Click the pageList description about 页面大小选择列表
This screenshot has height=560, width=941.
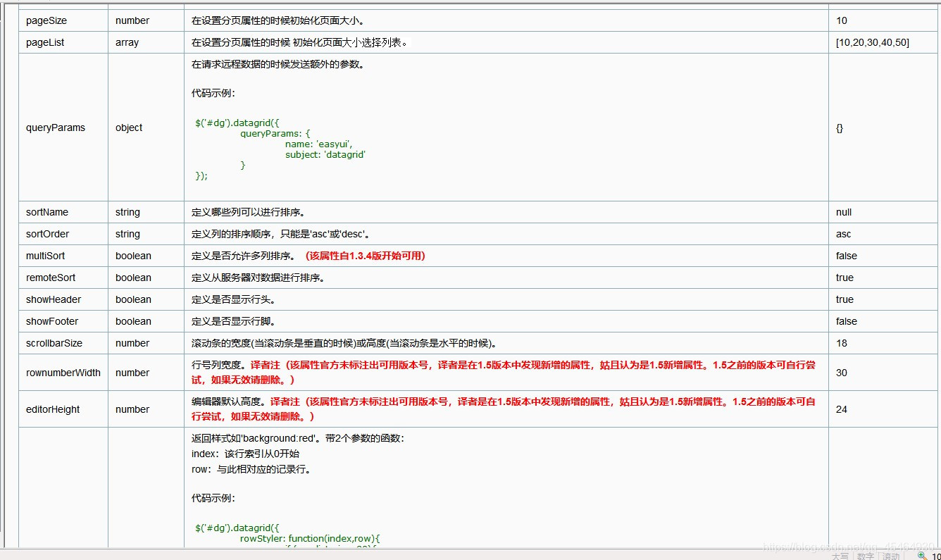click(x=299, y=42)
